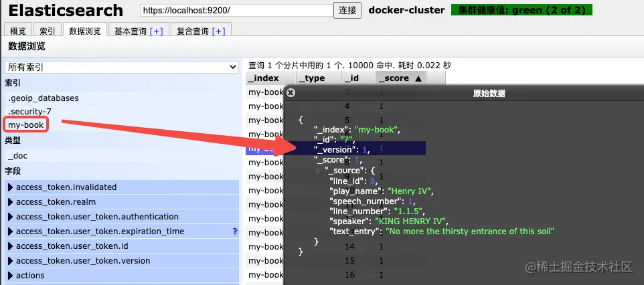Click the "KING HENRY IV" speaker value
The height and width of the screenshot is (285, 644).
pos(410,221)
